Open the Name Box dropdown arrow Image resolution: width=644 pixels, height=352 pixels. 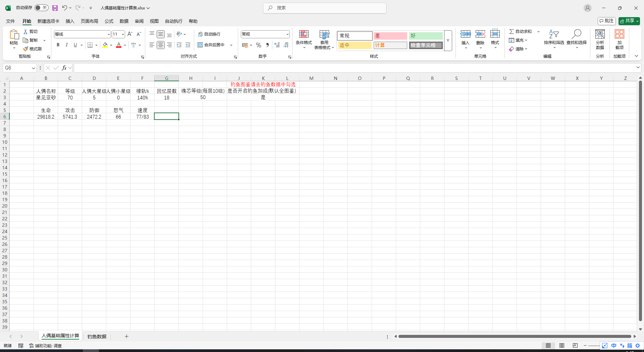point(33,68)
